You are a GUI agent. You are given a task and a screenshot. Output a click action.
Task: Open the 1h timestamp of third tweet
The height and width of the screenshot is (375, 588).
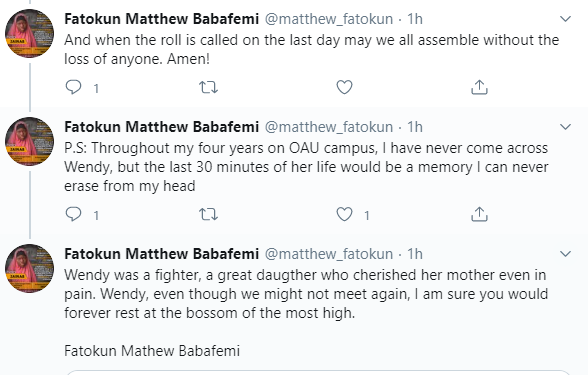coord(415,254)
